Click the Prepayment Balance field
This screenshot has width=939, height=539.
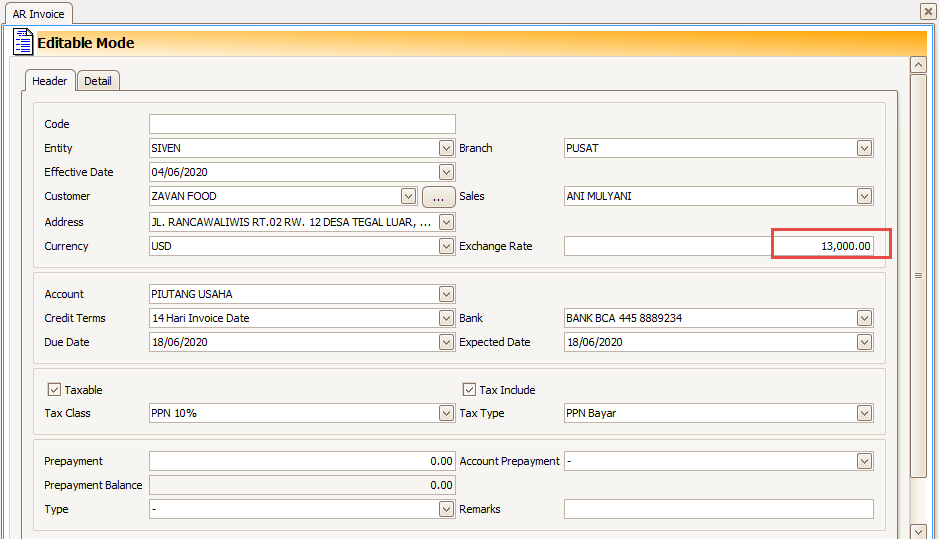[302, 485]
